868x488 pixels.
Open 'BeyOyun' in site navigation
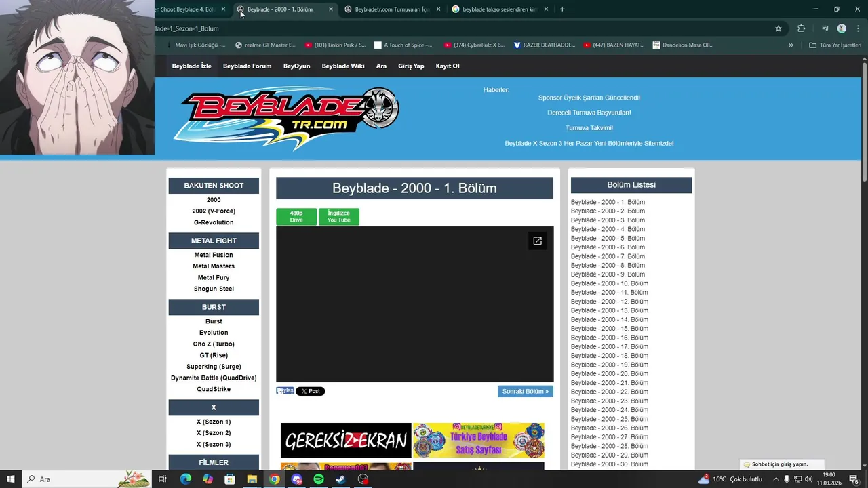pos(296,66)
